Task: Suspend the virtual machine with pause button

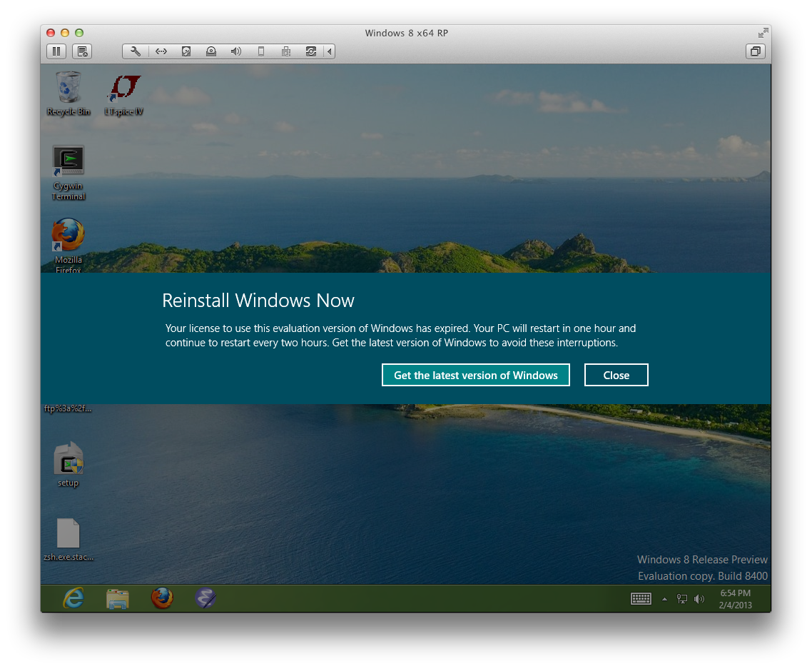Action: [56, 51]
